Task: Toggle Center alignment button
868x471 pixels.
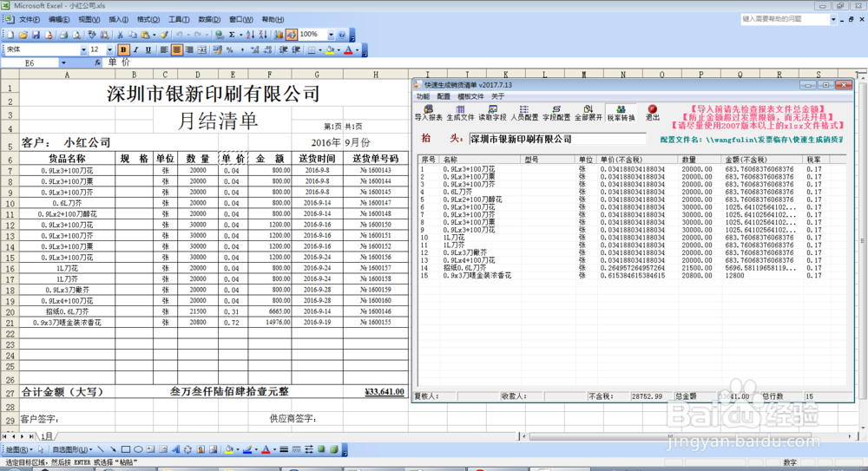Action: [176, 49]
